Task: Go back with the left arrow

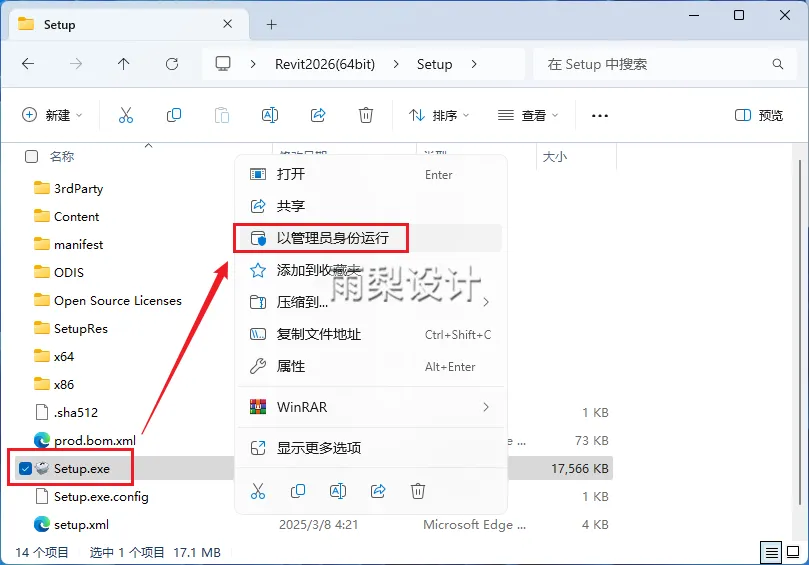Action: pyautogui.click(x=28, y=64)
